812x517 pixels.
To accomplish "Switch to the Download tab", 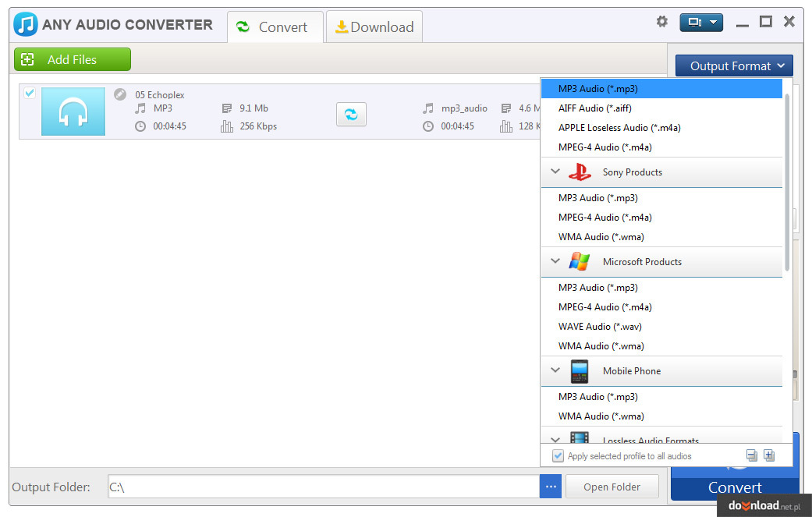I will (x=374, y=27).
